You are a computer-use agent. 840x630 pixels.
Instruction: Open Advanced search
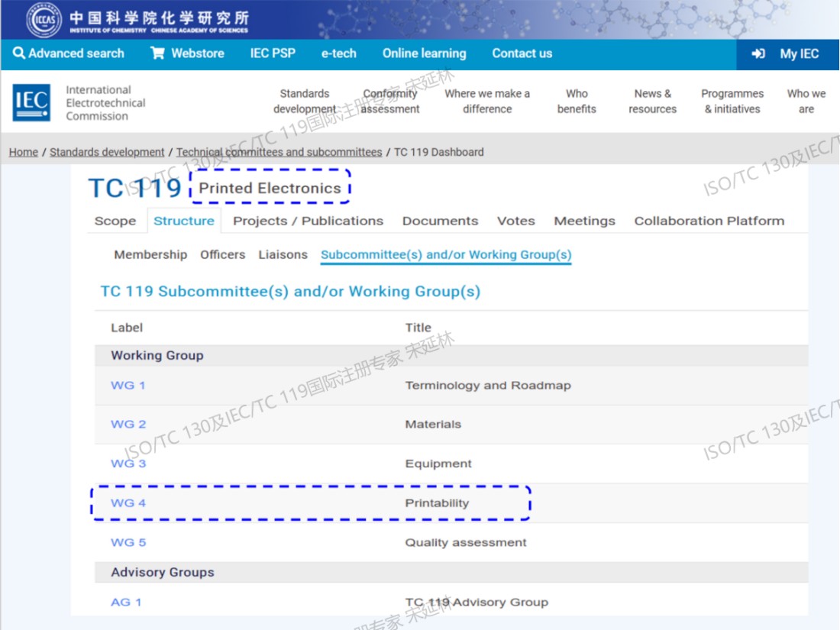pos(69,53)
